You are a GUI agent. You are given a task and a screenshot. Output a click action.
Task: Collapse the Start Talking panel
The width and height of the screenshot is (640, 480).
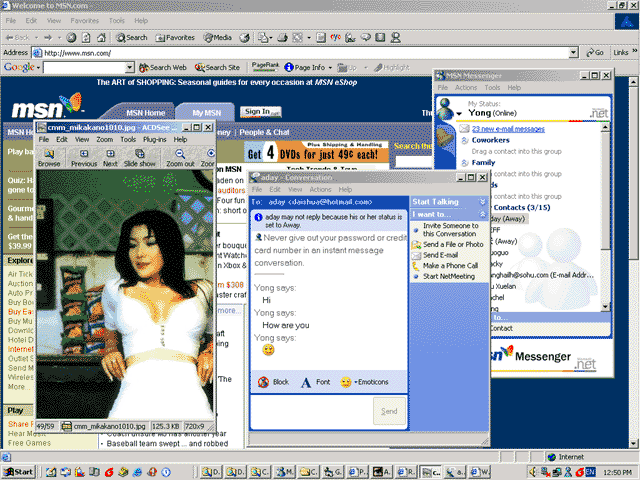point(482,202)
